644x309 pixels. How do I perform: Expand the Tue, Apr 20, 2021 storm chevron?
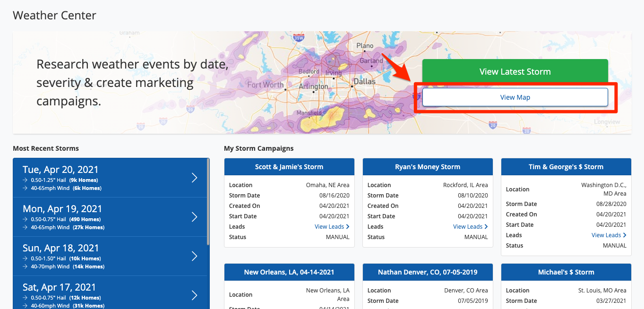pyautogui.click(x=194, y=178)
